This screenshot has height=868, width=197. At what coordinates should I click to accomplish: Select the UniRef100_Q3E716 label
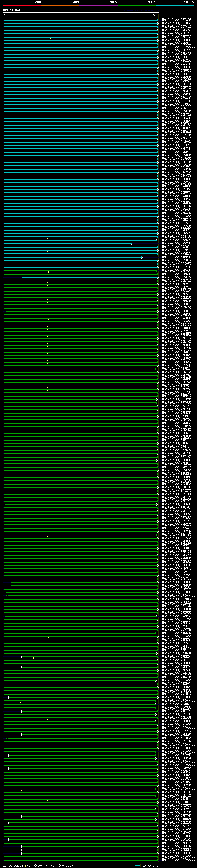pyautogui.click(x=177, y=660)
